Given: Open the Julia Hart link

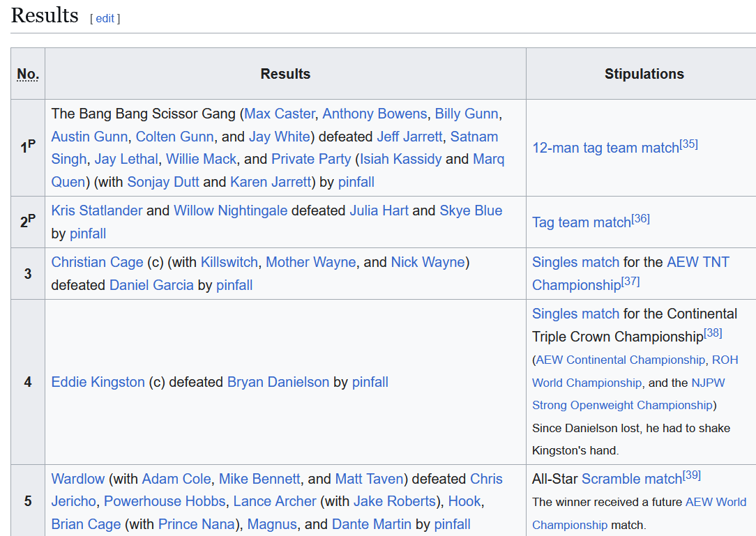Looking at the screenshot, I should point(379,210).
